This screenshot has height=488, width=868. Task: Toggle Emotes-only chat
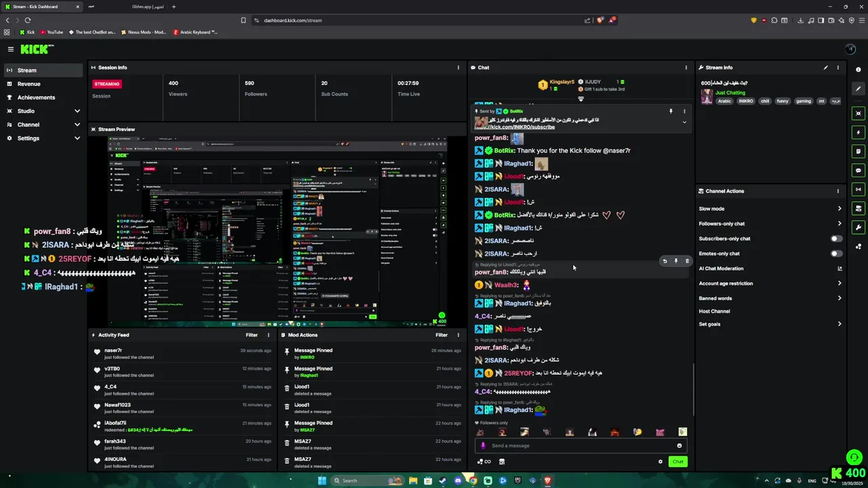click(x=837, y=253)
